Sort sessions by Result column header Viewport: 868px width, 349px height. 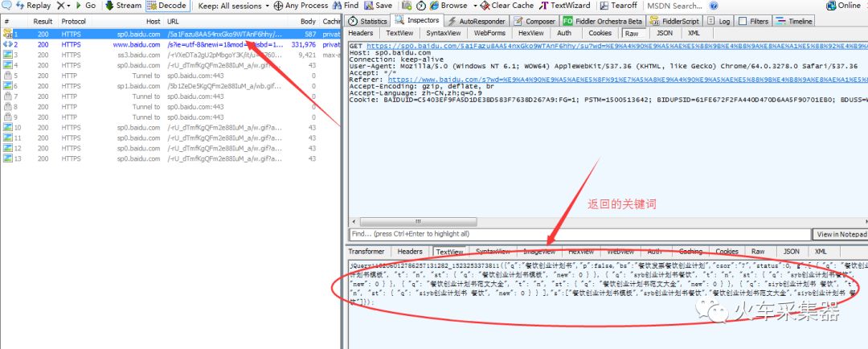pos(43,21)
